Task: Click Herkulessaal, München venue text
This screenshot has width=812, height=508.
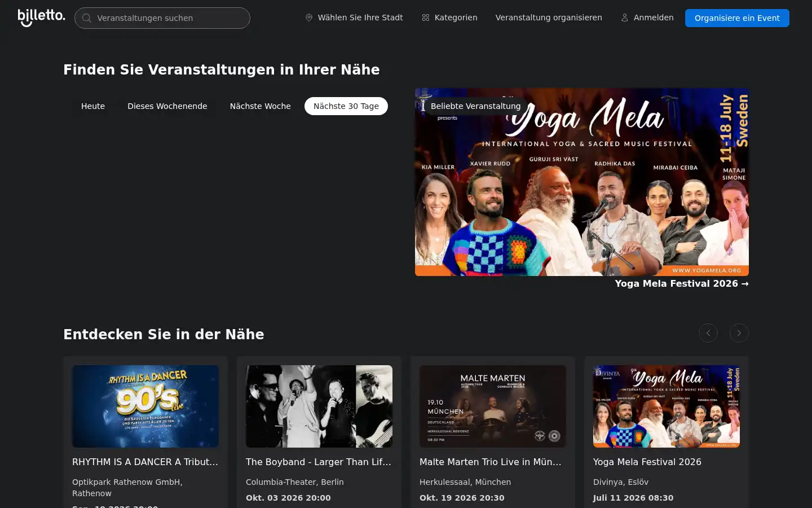Action: point(465,482)
